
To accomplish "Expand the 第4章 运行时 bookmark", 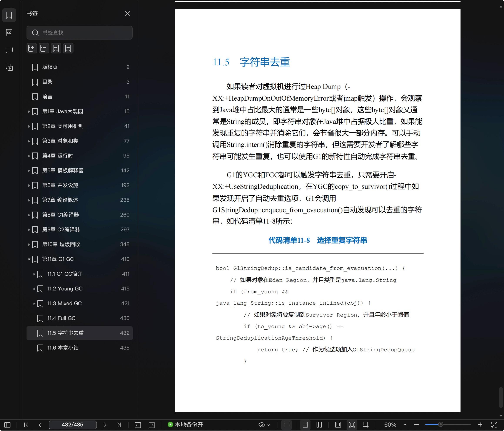I will (29, 156).
